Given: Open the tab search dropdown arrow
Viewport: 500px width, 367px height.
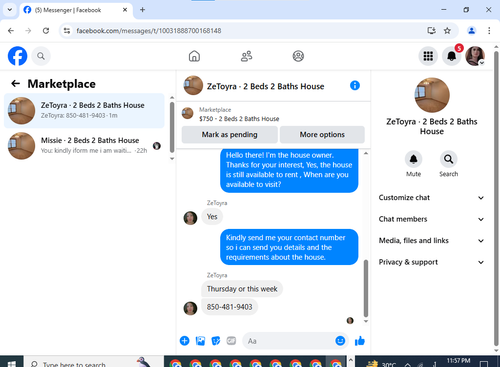Looking at the screenshot, I should pos(10,10).
